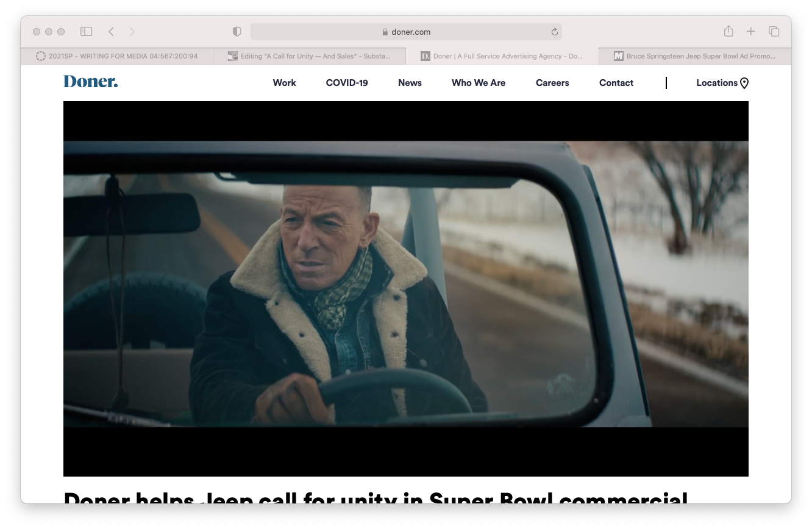Open the COVID-19 page link
This screenshot has width=812, height=529.
347,83
